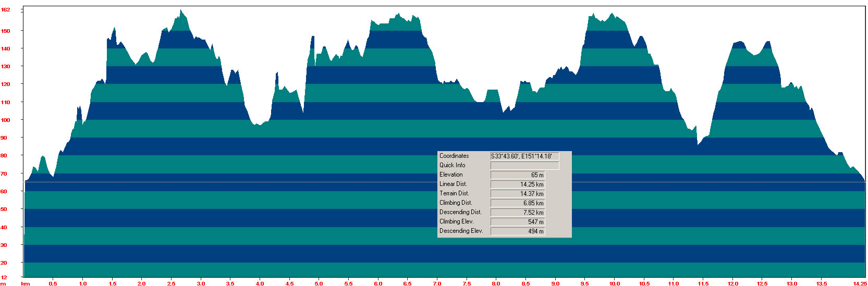Screen dimensions: 868x286
Task: Click the 14.25 end distance axis label
Action: (859, 283)
